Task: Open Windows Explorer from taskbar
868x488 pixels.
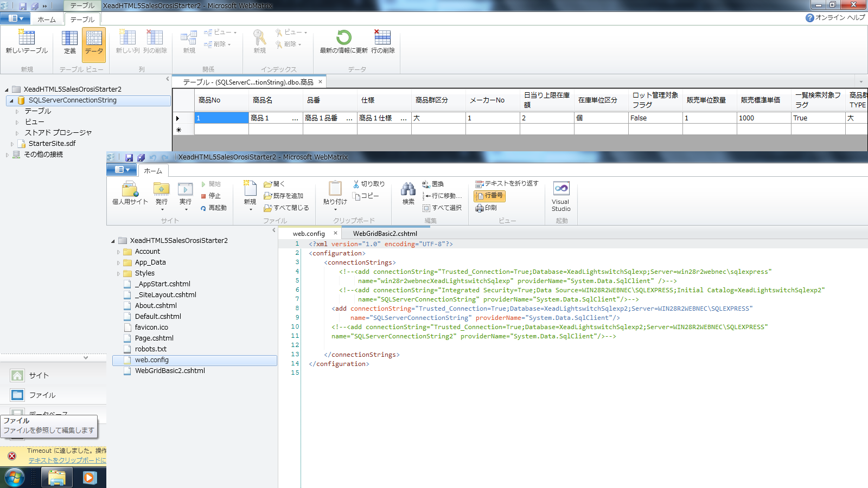Action: click(x=57, y=478)
